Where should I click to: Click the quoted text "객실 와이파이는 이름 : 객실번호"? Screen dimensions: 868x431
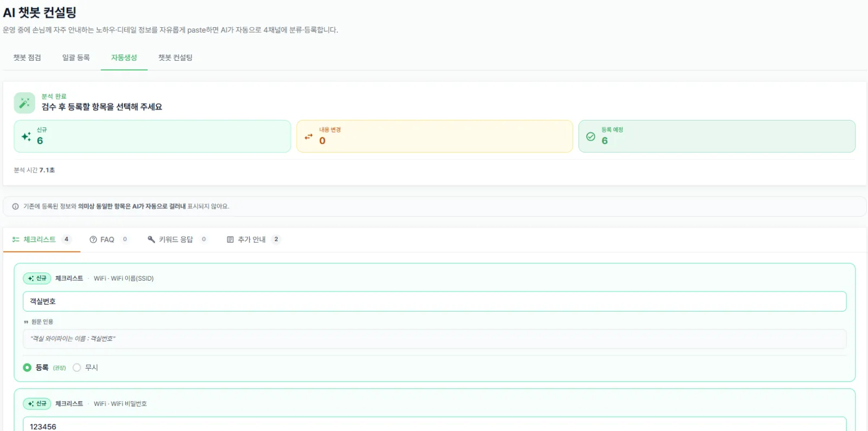click(73, 339)
